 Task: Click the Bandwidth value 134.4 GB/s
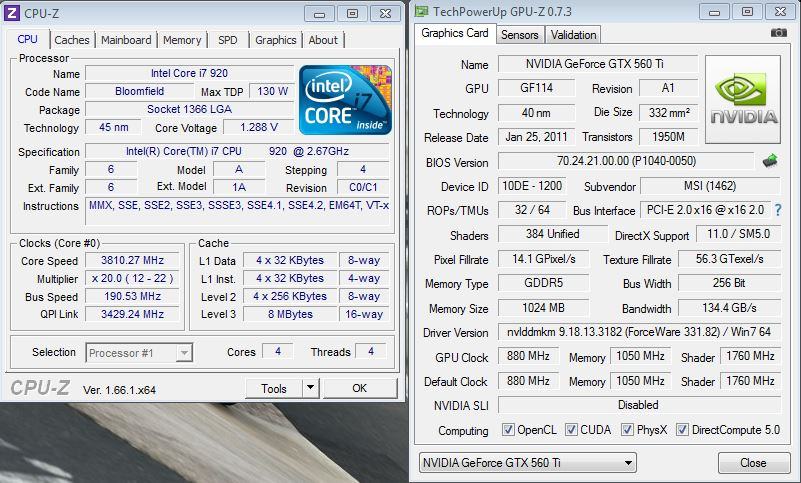[x=729, y=308]
